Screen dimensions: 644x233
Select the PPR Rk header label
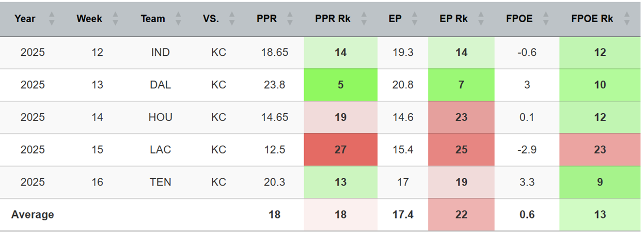tap(333, 19)
